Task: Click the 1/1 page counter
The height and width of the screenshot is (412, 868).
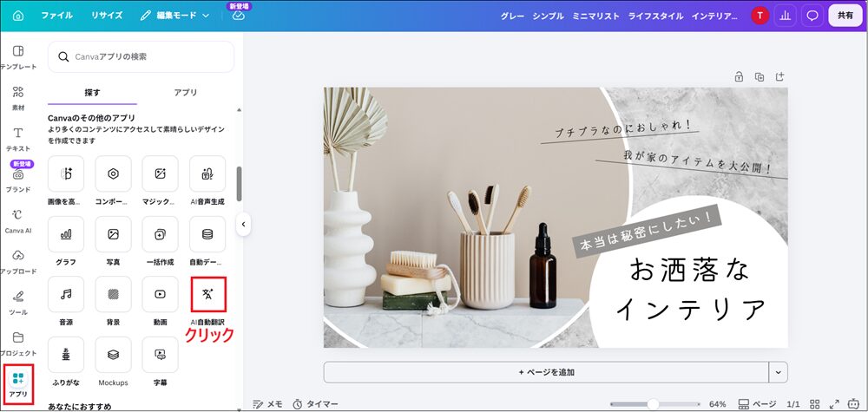Action: (x=792, y=404)
